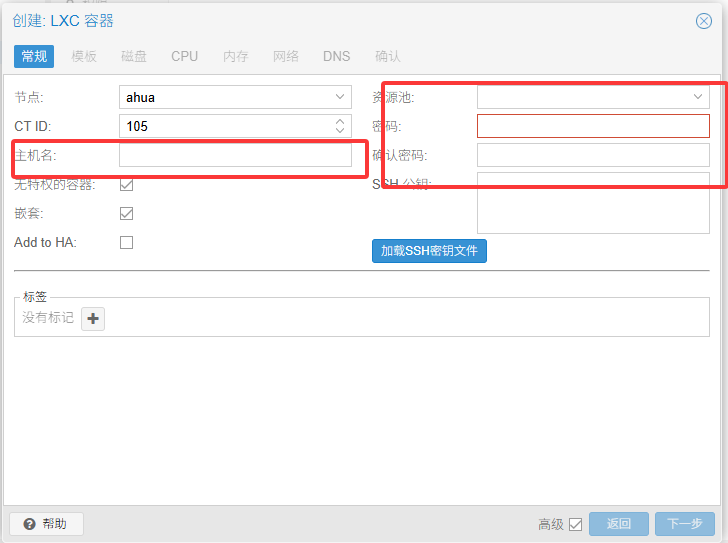Open 帮助 help button
Screen dimensions: 728x543
click(46, 524)
